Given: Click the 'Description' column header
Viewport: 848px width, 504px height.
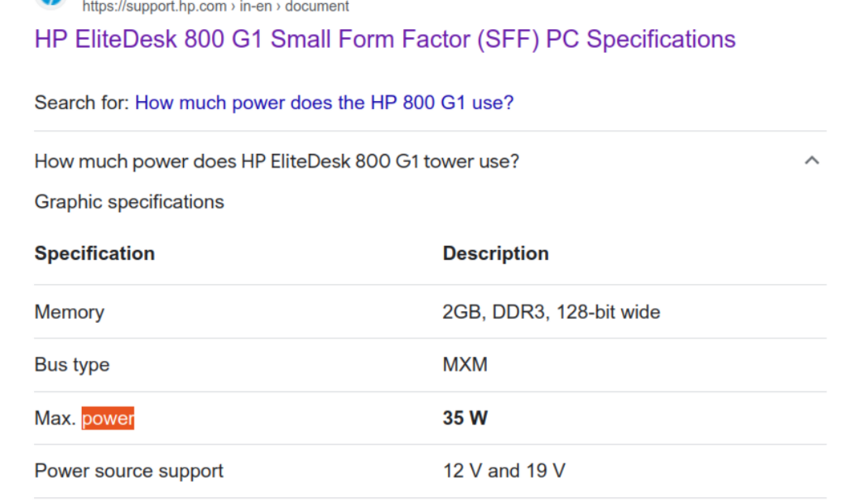Looking at the screenshot, I should 495,253.
